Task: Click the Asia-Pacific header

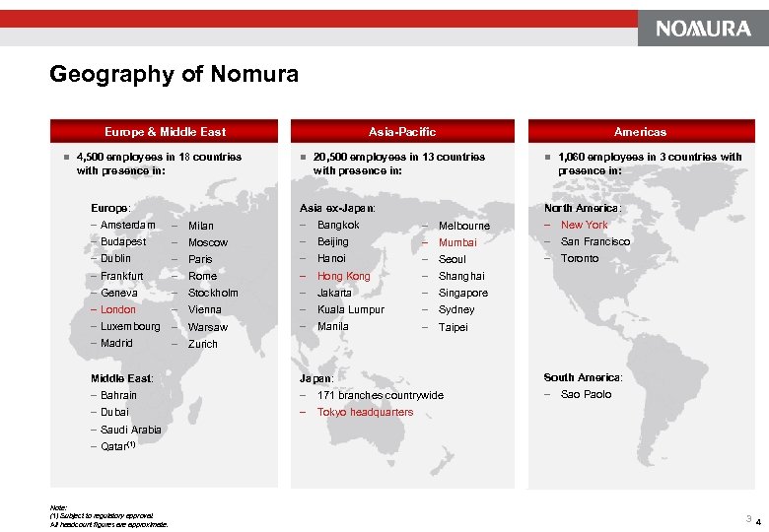Action: (402, 131)
